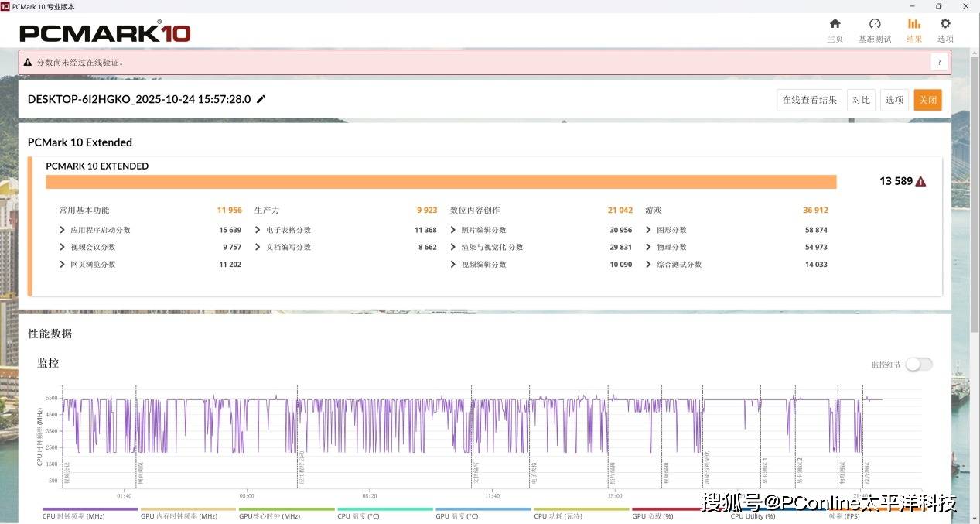Click the warning triangle beside score 13 589
The height and width of the screenshot is (524, 980).
(x=920, y=182)
